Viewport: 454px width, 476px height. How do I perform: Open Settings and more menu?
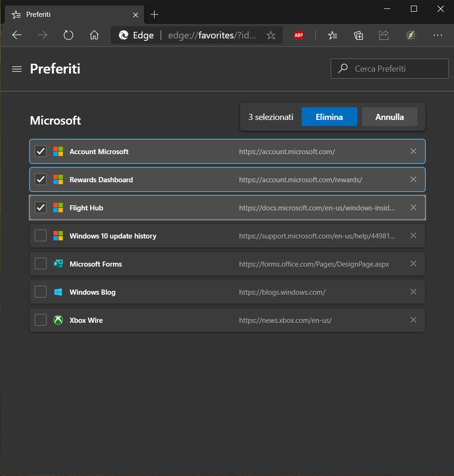coord(438,35)
